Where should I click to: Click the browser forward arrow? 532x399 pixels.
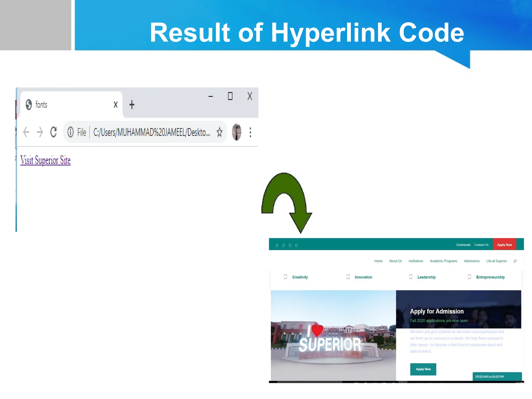(40, 132)
